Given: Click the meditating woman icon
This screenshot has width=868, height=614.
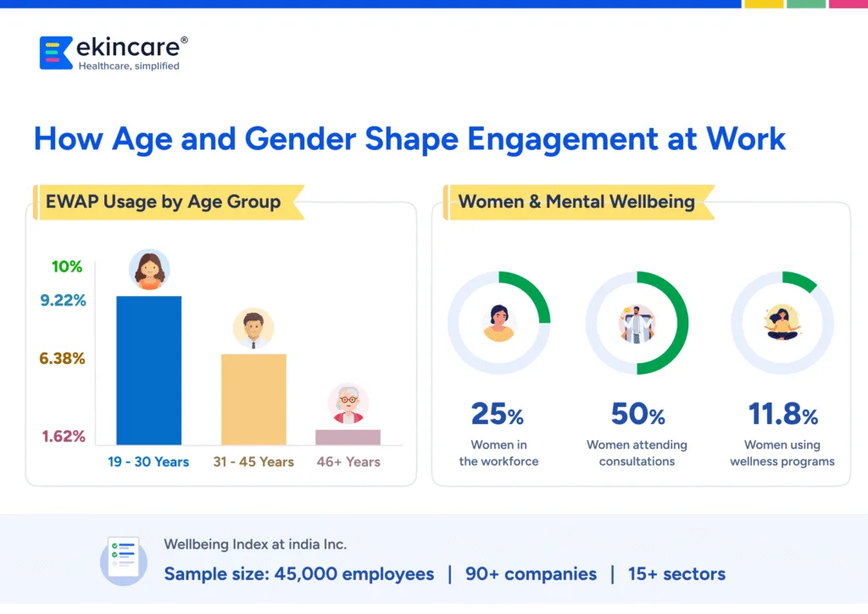Looking at the screenshot, I should [782, 323].
